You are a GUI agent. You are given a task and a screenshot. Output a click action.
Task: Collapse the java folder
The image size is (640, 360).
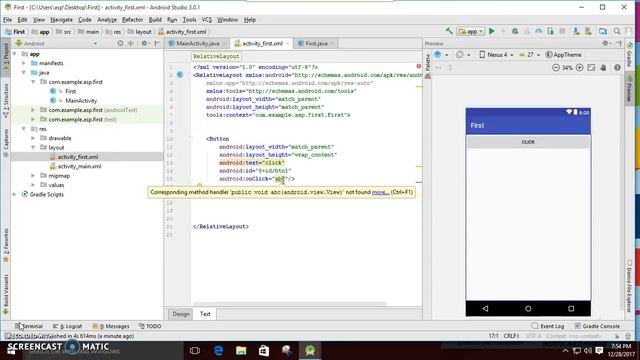(x=24, y=73)
